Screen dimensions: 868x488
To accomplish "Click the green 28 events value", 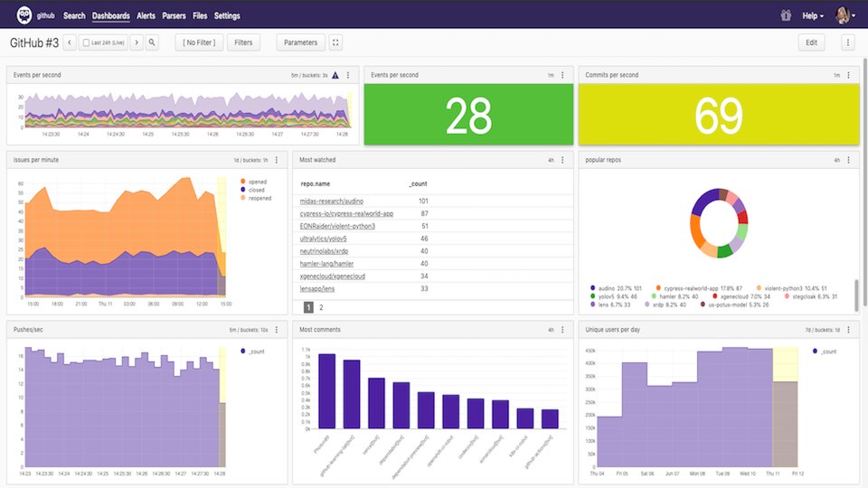I will point(468,116).
